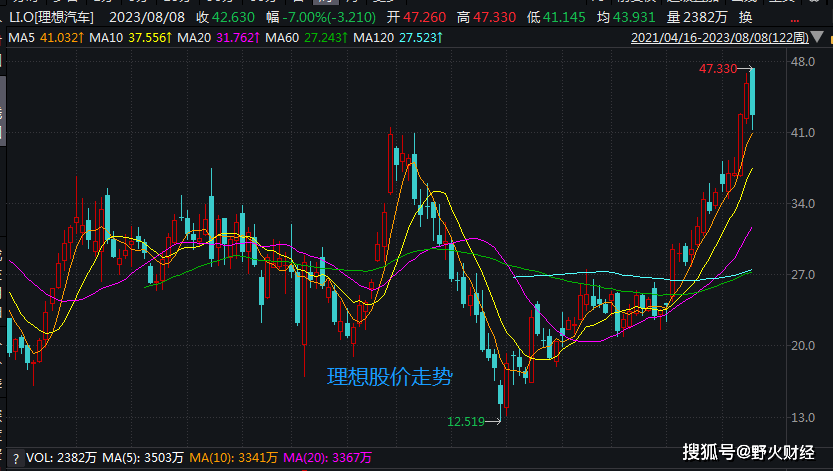Screen dimensions: 833x471
Task: Click the 47.330 high price marker
Action: point(718,69)
